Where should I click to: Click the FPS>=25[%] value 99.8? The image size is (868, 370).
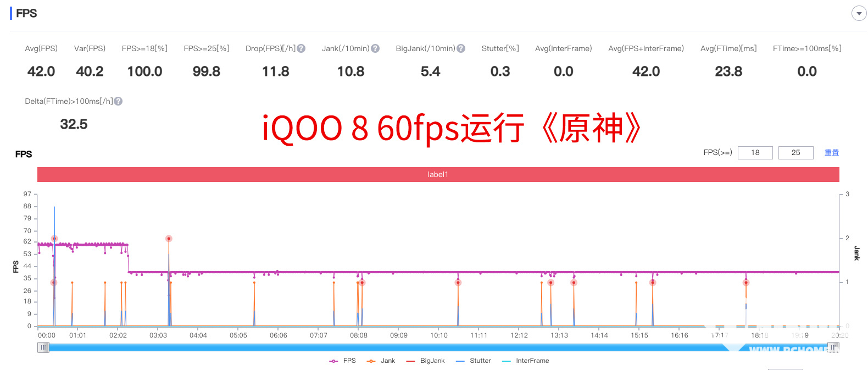[207, 71]
